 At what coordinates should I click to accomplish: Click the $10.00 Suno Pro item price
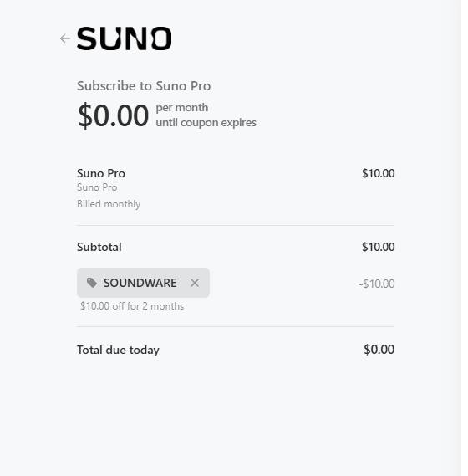[x=379, y=173]
